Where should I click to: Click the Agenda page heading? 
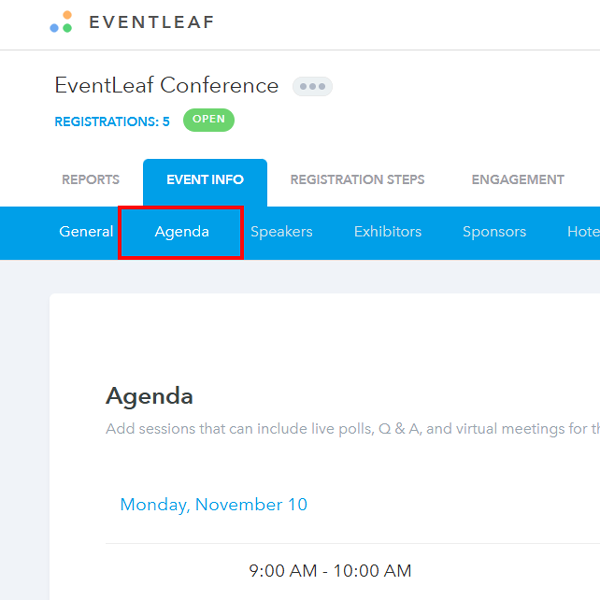pyautogui.click(x=150, y=396)
